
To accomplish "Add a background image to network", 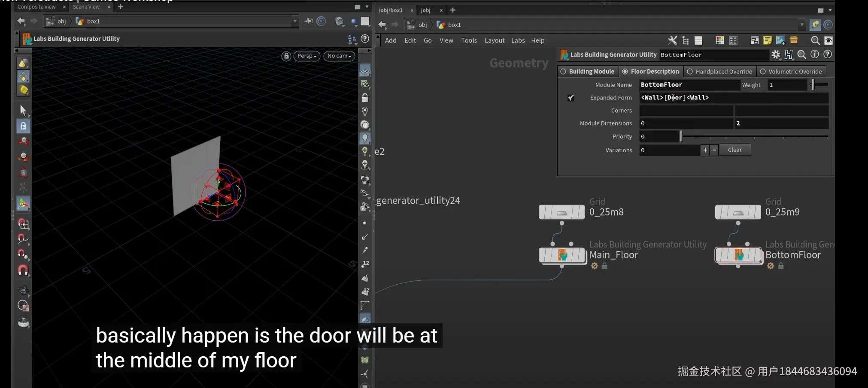I will point(780,40).
